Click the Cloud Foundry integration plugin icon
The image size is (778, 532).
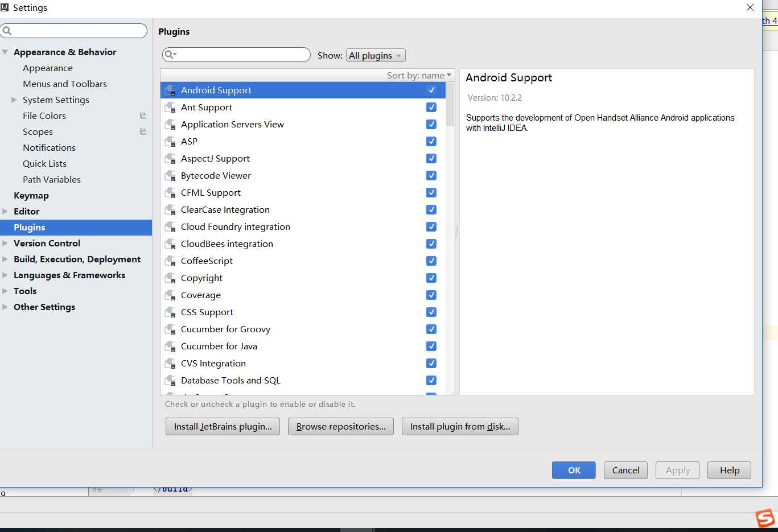click(x=170, y=226)
